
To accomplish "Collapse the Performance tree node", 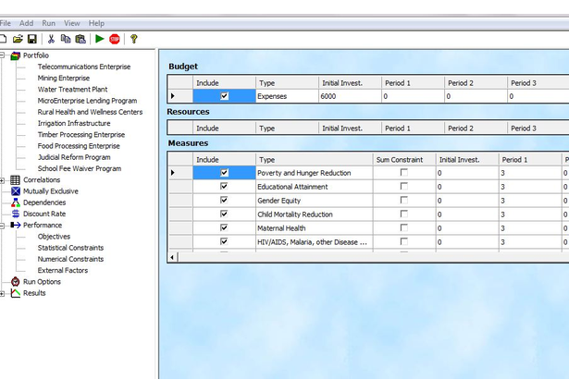I will pos(2,226).
